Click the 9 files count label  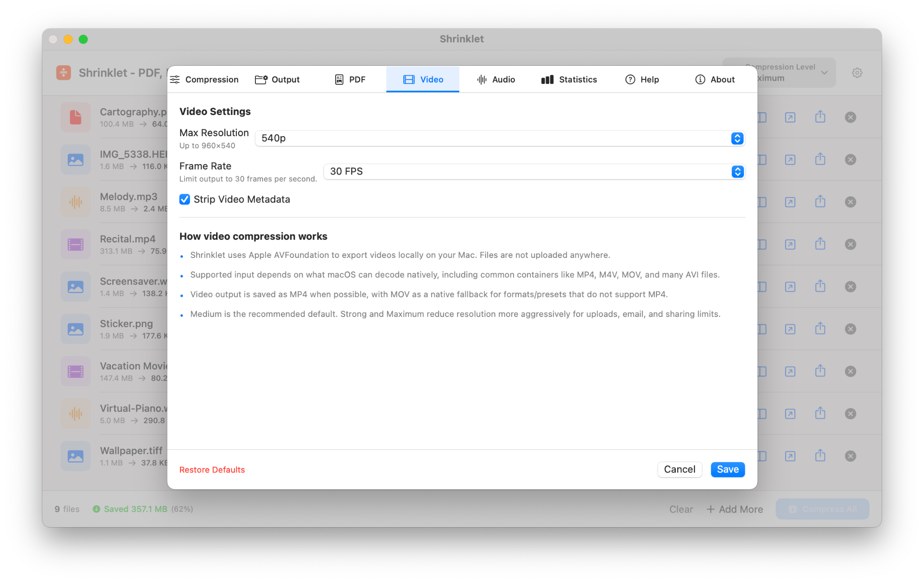point(67,509)
